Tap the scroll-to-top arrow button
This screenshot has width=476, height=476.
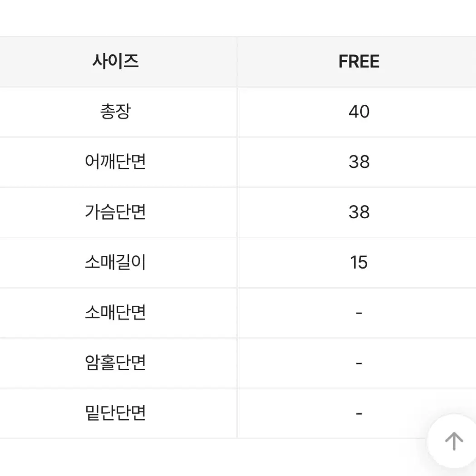(453, 441)
